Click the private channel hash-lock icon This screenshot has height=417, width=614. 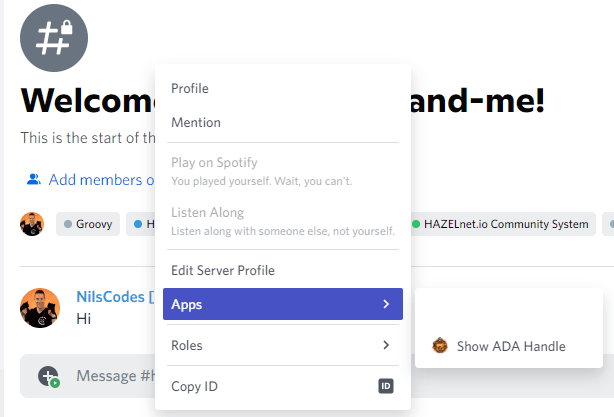click(54, 38)
